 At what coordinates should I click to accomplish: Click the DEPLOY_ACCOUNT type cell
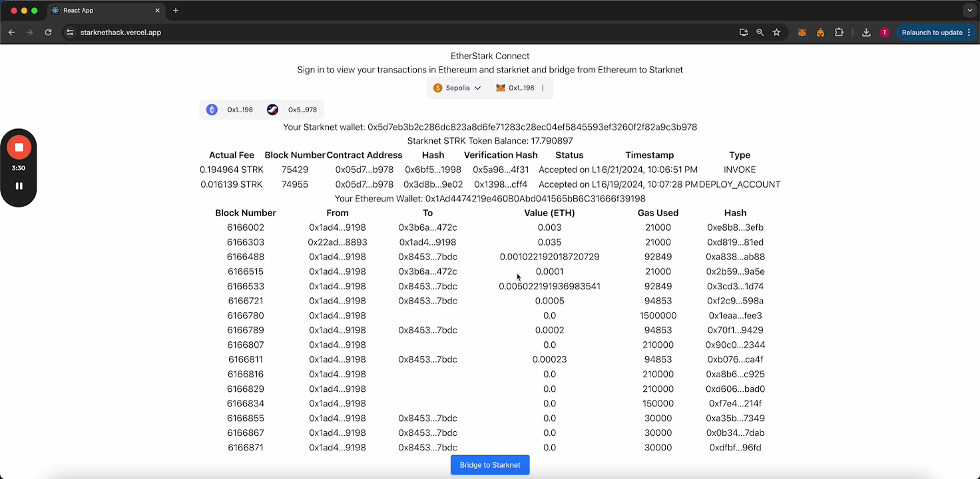coord(740,184)
